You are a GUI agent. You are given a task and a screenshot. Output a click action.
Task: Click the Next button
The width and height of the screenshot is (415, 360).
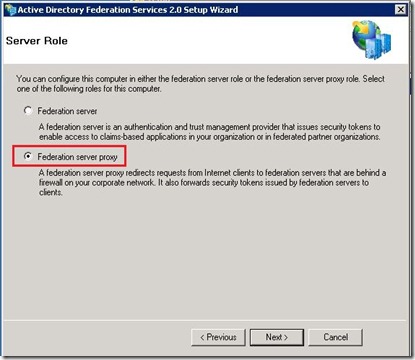click(277, 337)
